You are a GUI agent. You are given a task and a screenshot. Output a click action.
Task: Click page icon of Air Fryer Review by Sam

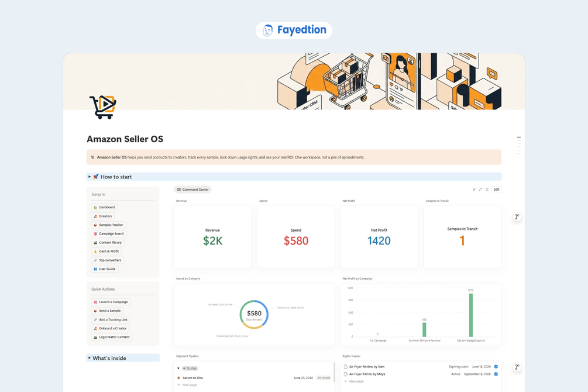[345, 367]
